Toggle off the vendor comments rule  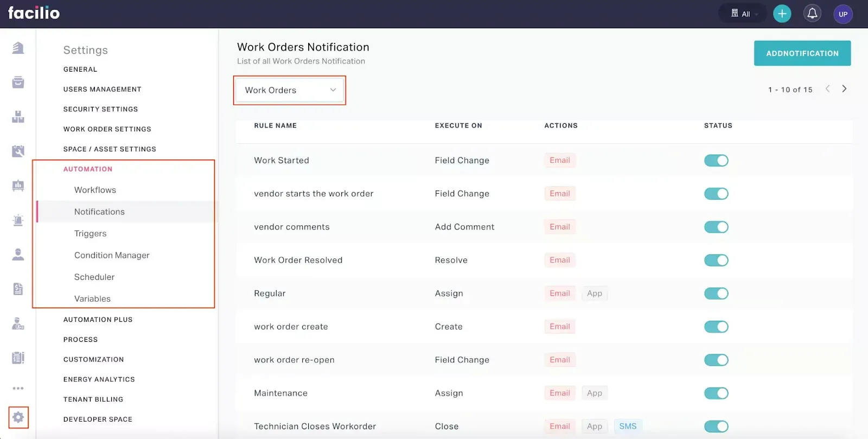[x=716, y=227]
